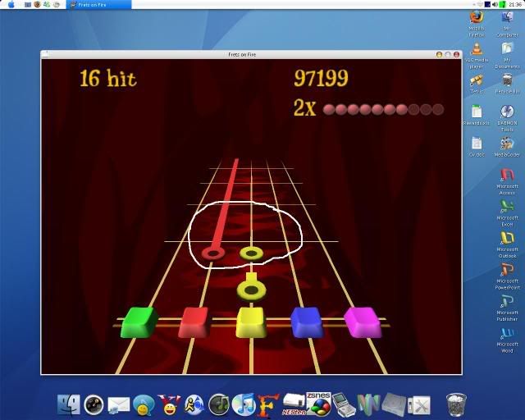This screenshot has width=525, height=420.
Task: Click the volume speaker tray icon
Action: coord(495,5)
